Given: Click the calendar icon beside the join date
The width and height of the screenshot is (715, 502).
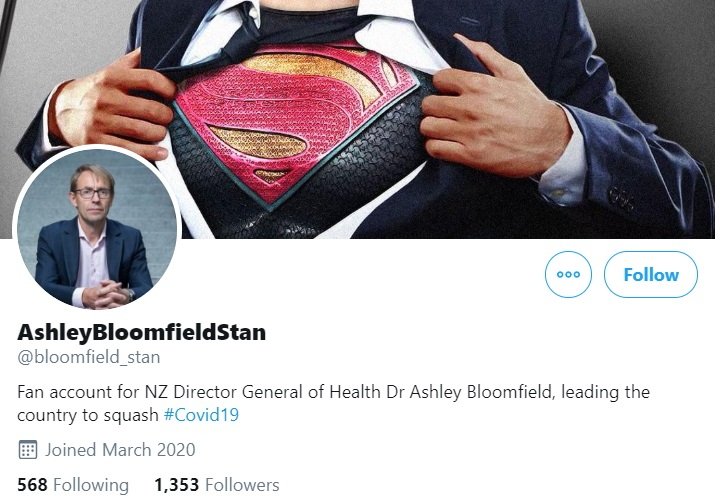Looking at the screenshot, I should tap(28, 449).
